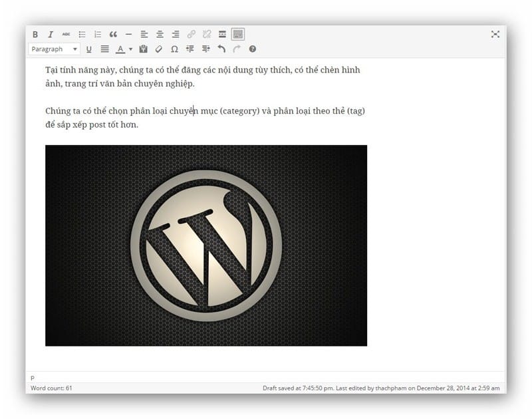
Task: Apply strikethrough formatting
Action: pyautogui.click(x=66, y=35)
